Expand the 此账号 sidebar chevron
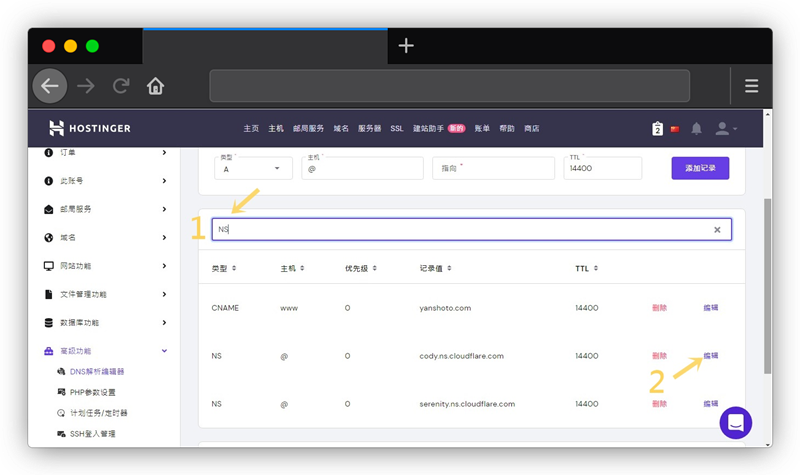Image resolution: width=800 pixels, height=475 pixels. pos(164,181)
